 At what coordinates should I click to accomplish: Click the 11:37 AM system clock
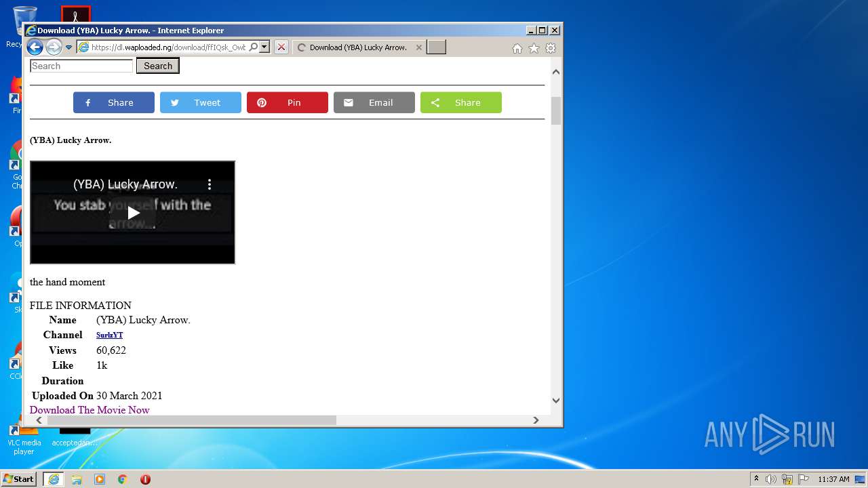833,479
